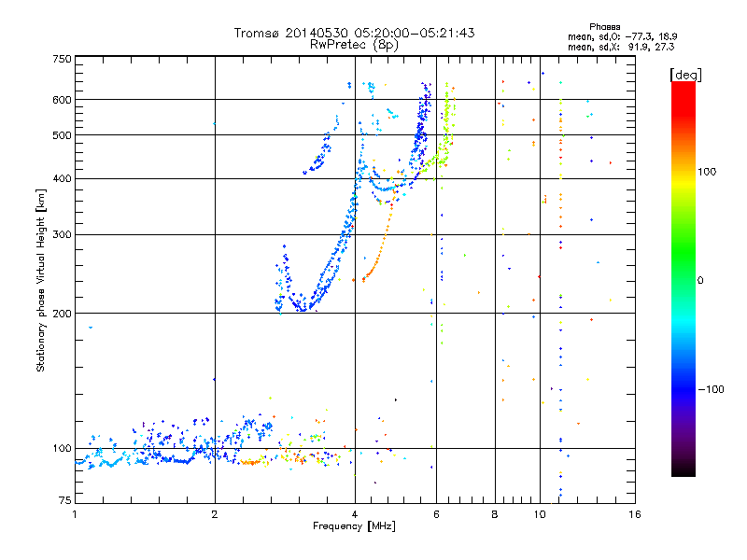Click the y-axis tick label '750'
This screenshot has height=560, width=747.
pos(62,59)
